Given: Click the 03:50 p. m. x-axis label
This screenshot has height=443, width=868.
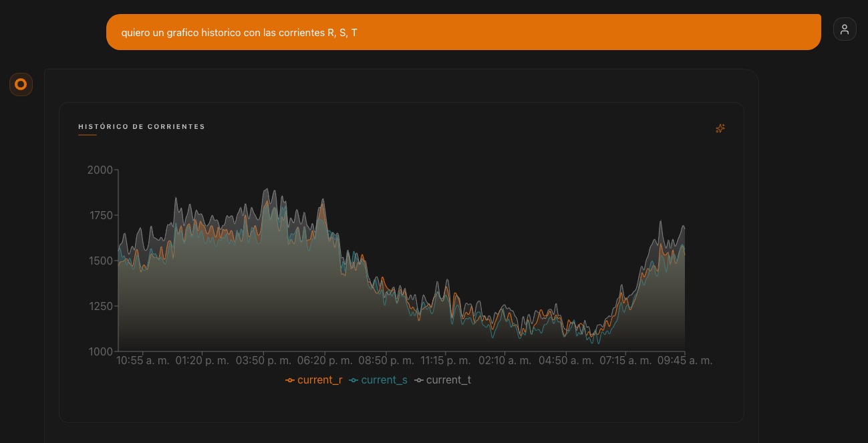Looking at the screenshot, I should point(263,361).
